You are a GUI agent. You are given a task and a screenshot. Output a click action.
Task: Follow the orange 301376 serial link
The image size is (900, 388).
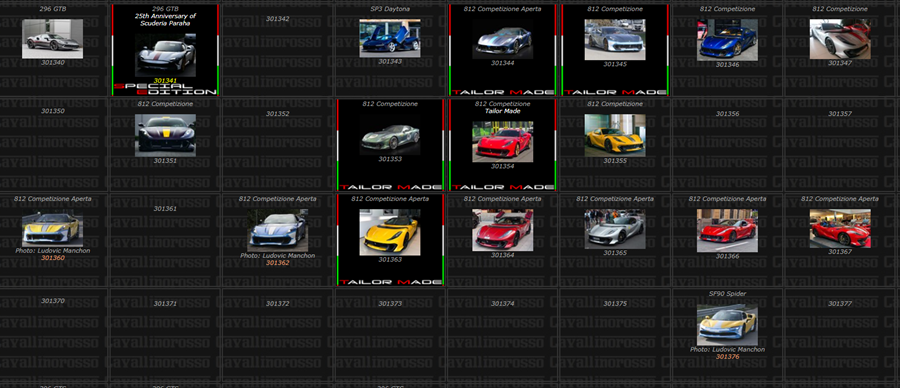727,357
